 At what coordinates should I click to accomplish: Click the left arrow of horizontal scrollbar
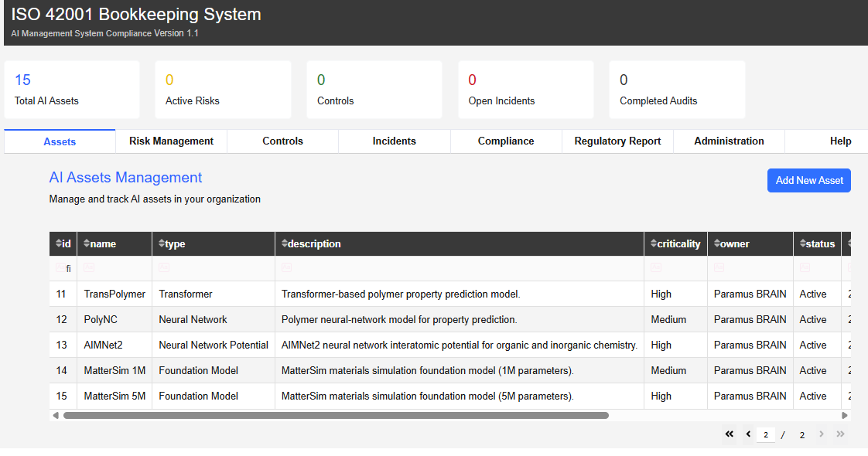[x=56, y=415]
